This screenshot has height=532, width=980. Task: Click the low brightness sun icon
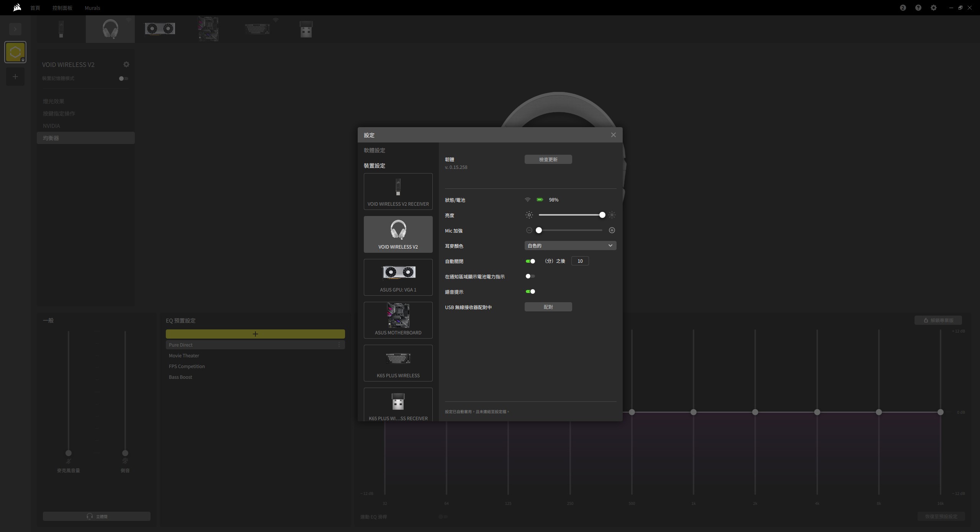(x=529, y=215)
